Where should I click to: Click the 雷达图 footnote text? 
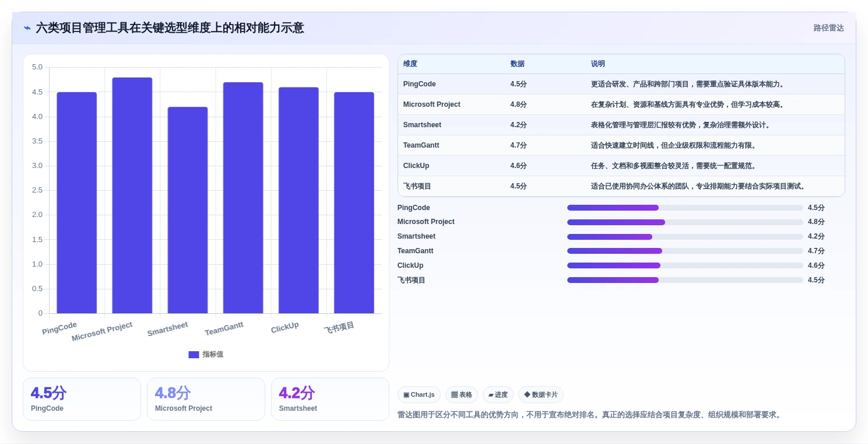click(x=589, y=415)
